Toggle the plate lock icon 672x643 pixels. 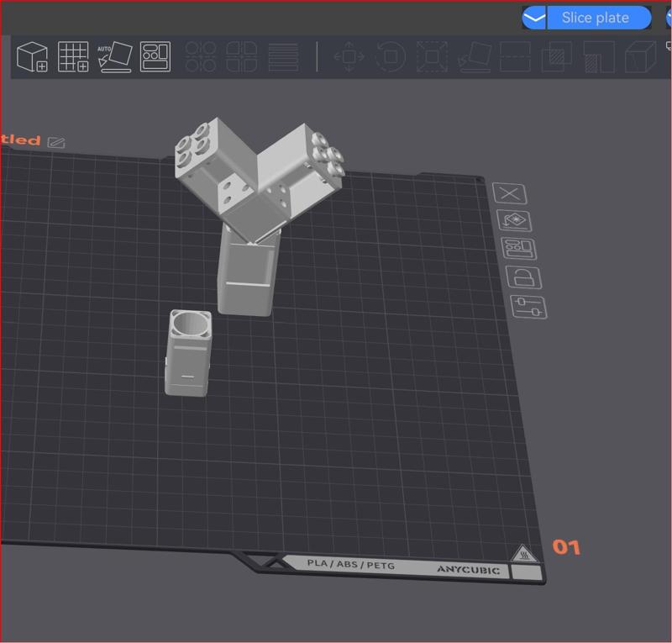(523, 277)
